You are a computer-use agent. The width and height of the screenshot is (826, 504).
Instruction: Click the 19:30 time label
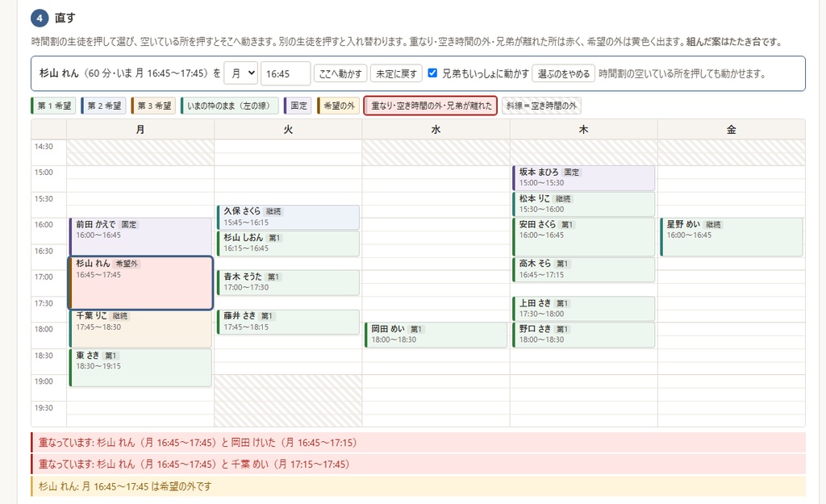44,408
